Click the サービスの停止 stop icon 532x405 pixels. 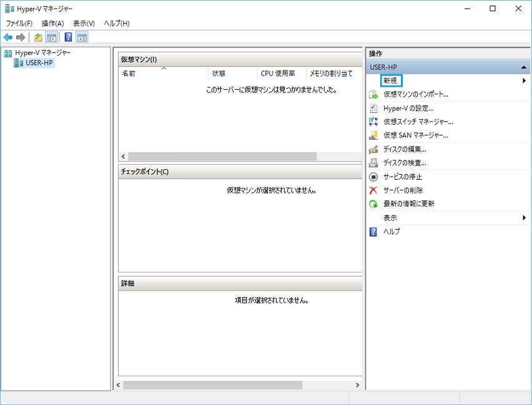pos(373,177)
